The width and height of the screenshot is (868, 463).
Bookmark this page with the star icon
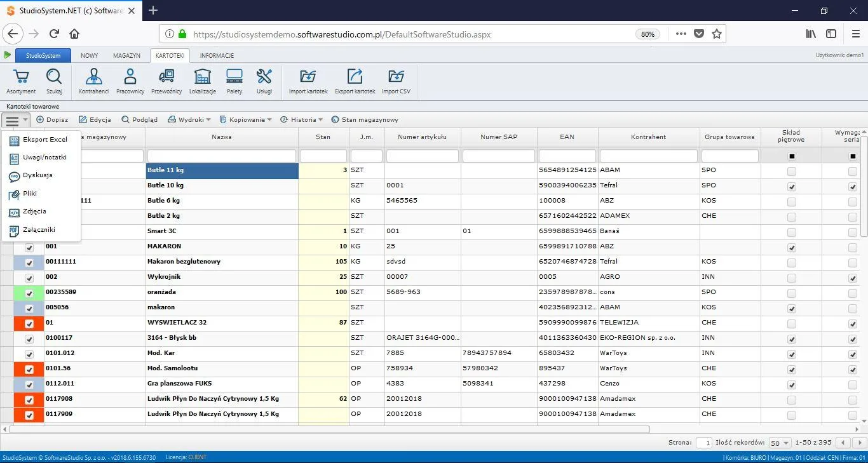(717, 34)
